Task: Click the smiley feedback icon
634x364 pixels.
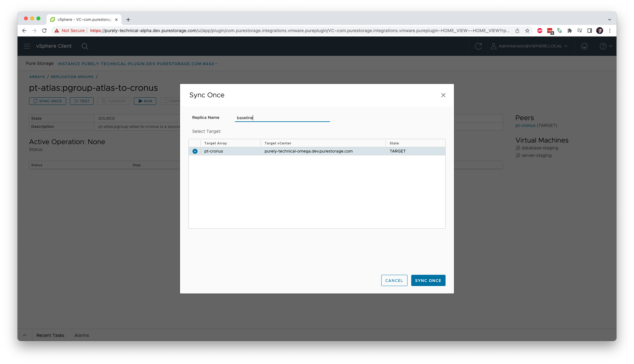Action: point(584,46)
